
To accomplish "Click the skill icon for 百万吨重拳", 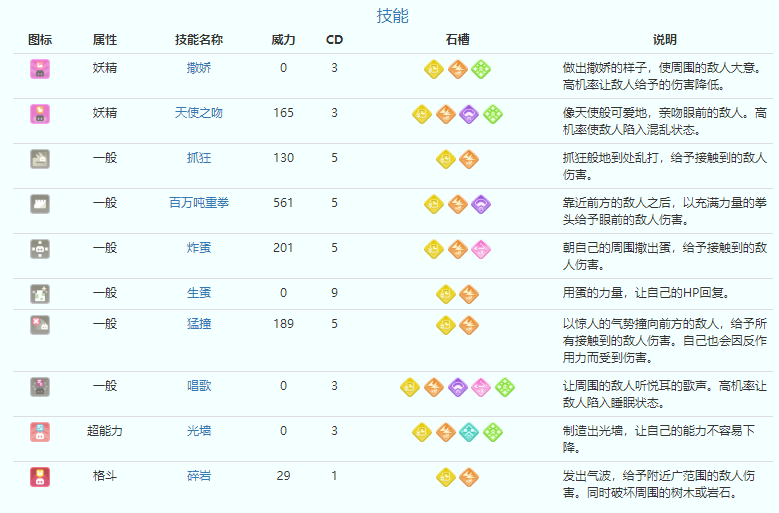I will [x=40, y=203].
